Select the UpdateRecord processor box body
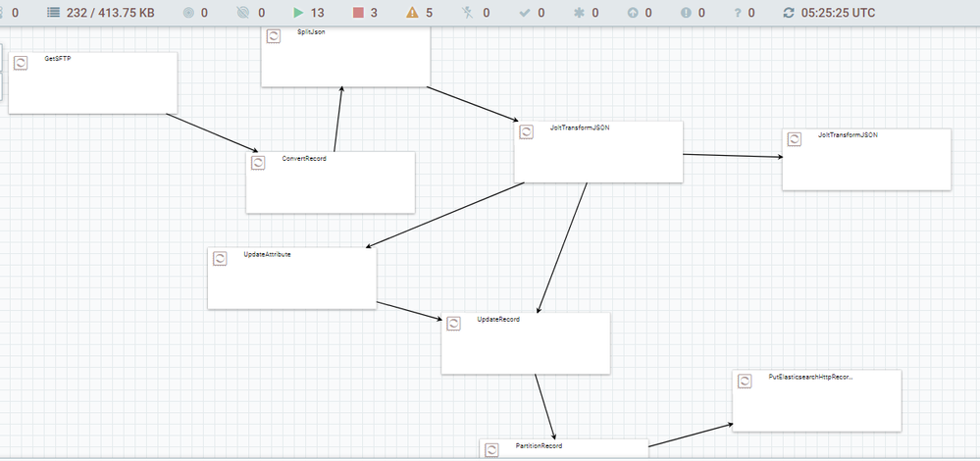Image resolution: width=980 pixels, height=461 pixels. click(x=526, y=343)
